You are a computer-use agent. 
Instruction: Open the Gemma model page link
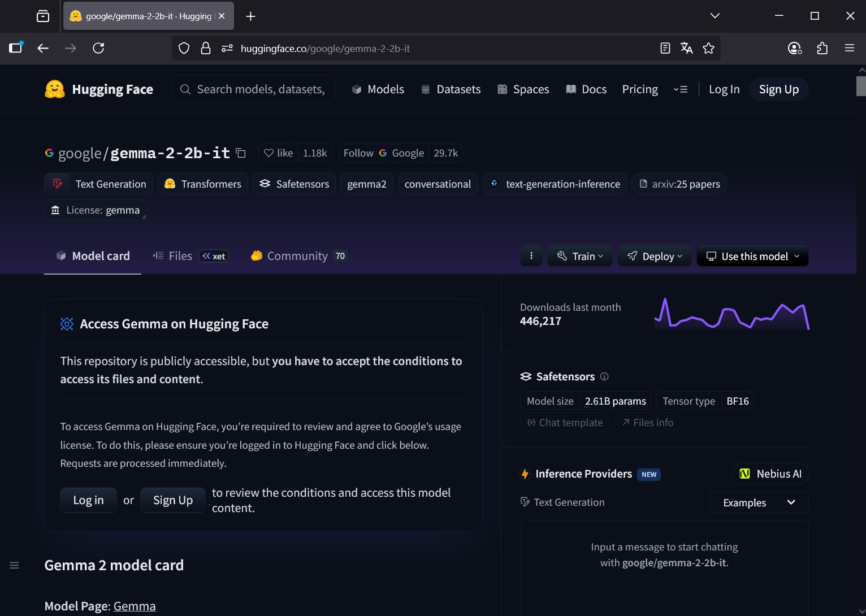click(135, 606)
